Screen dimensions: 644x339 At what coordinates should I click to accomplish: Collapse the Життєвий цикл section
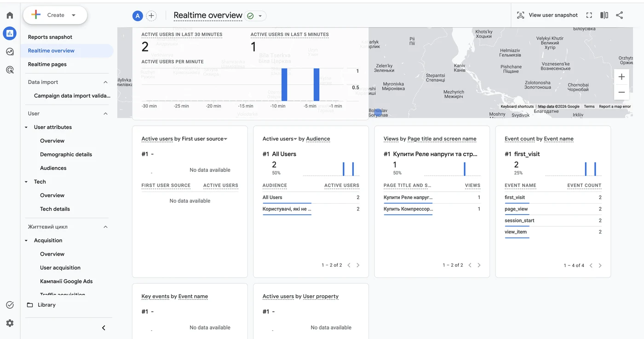[x=105, y=227]
